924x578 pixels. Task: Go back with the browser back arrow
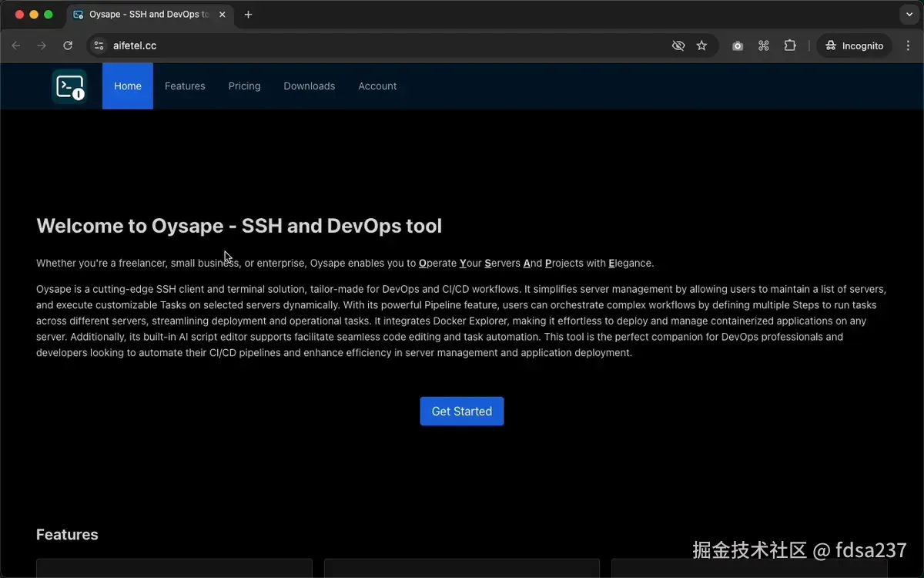[x=15, y=45]
